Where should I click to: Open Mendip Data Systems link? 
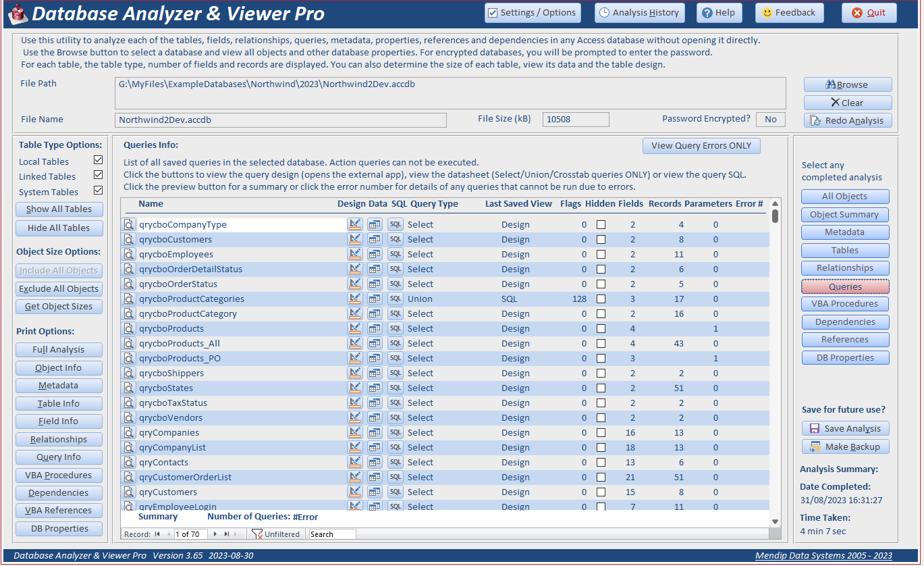click(823, 556)
